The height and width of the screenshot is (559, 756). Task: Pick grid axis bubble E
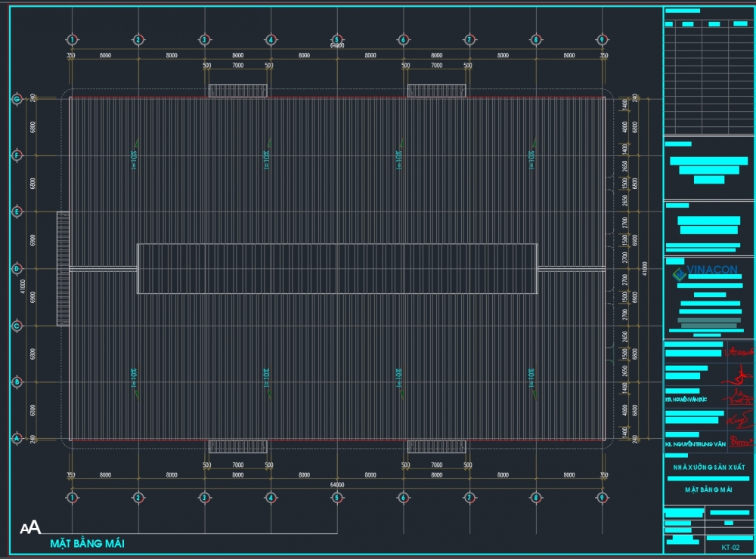pos(16,212)
